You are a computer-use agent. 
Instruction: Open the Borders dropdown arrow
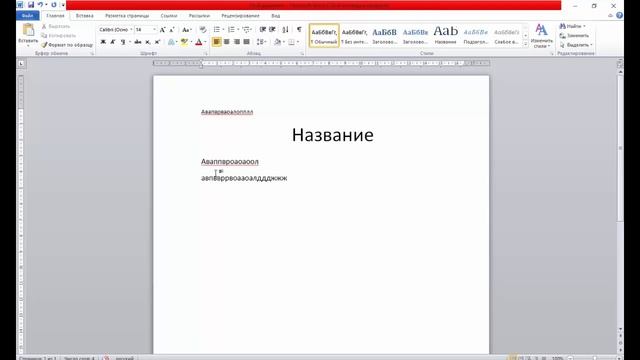(298, 42)
